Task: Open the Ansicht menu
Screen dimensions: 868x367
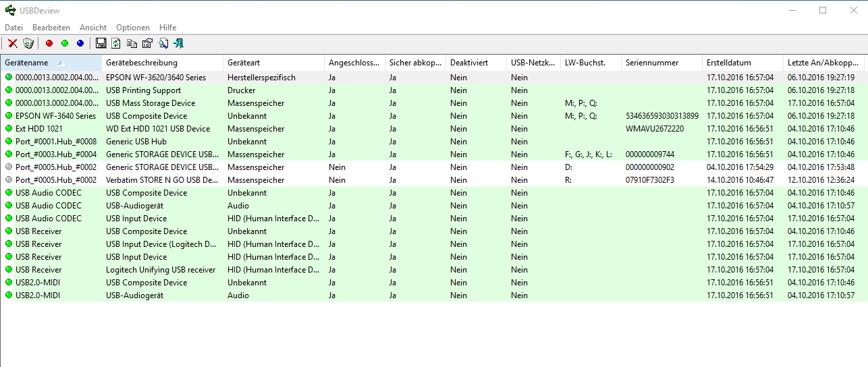Action: coord(93,28)
